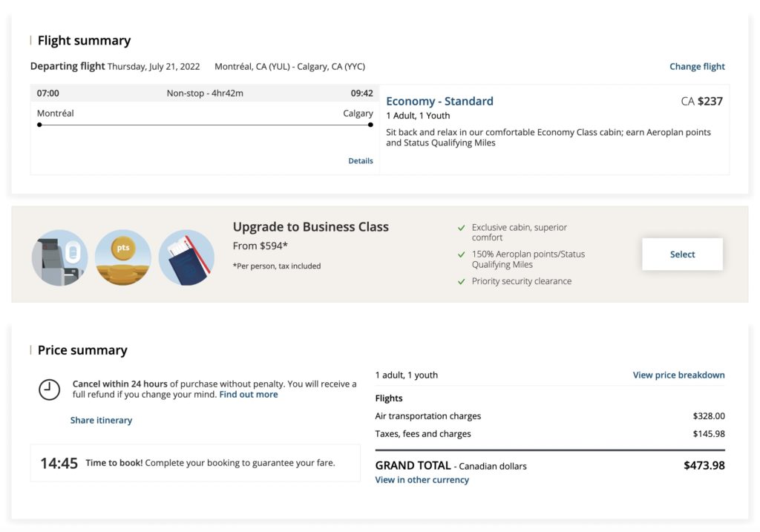The width and height of the screenshot is (760, 532).
Task: Click the gold pts coin icon
Action: (x=123, y=257)
